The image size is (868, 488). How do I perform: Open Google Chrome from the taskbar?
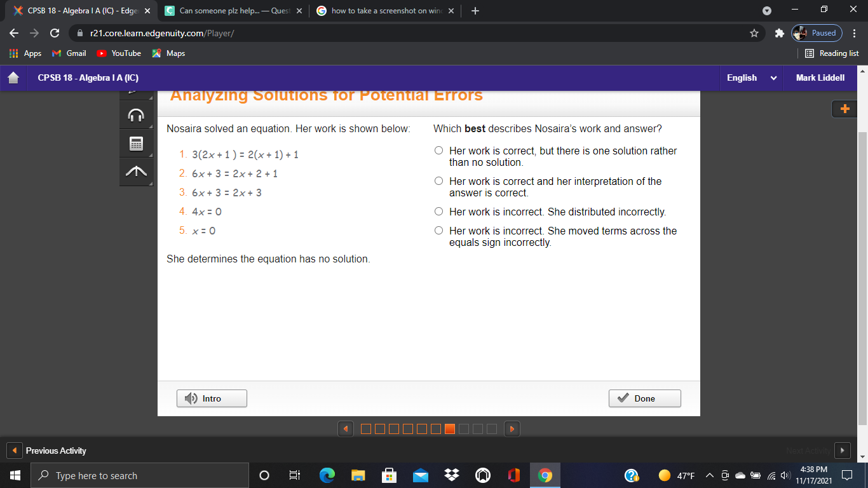point(545,475)
